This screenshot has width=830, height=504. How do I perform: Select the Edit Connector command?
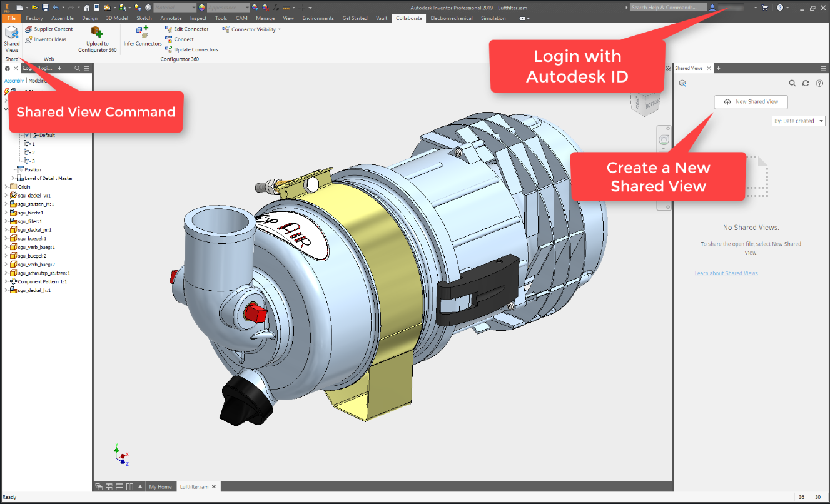(186, 29)
